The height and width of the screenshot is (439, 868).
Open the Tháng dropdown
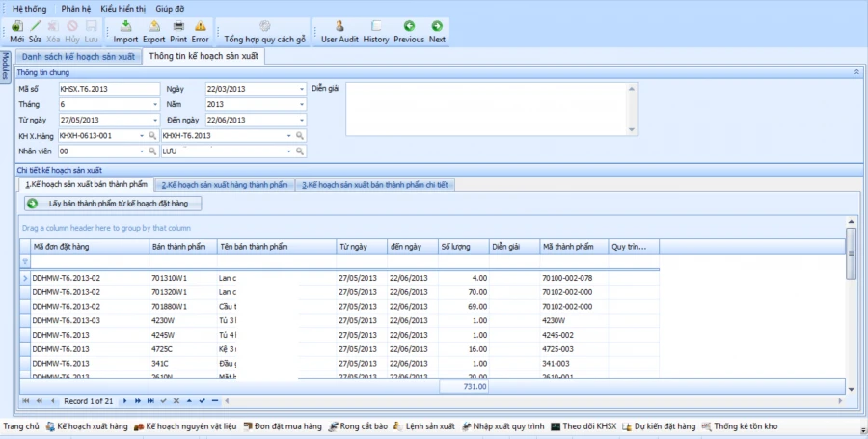pyautogui.click(x=155, y=104)
